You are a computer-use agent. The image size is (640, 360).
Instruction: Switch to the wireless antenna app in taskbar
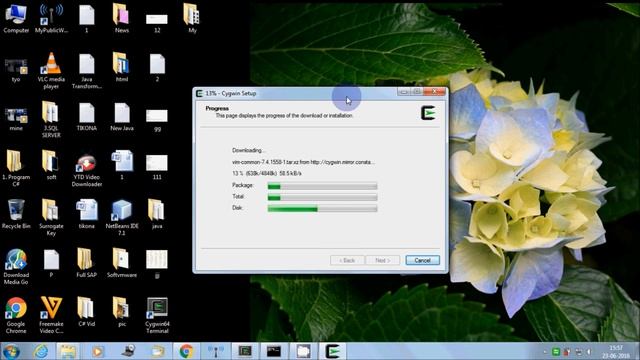pos(216,351)
